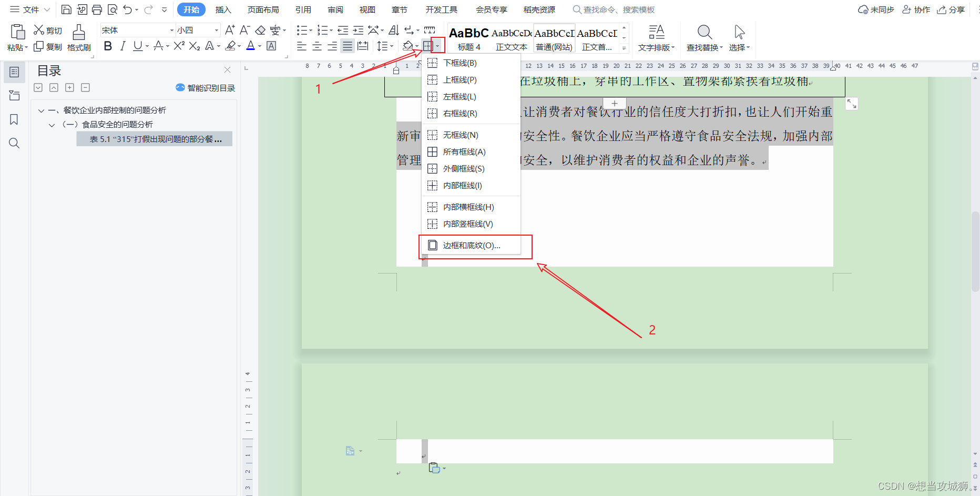Toggle bold formatting
980x496 pixels.
108,46
